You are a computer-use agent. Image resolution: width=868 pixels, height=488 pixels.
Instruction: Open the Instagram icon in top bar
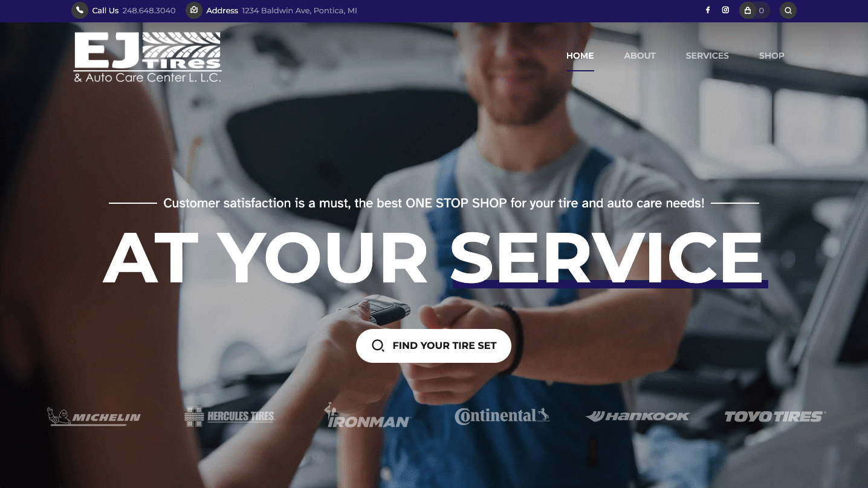point(725,10)
